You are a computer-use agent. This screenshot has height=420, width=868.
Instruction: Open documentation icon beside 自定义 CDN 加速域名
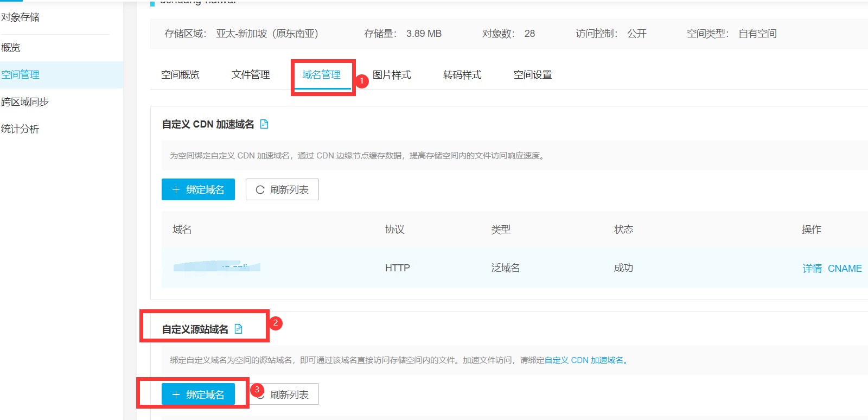point(264,124)
